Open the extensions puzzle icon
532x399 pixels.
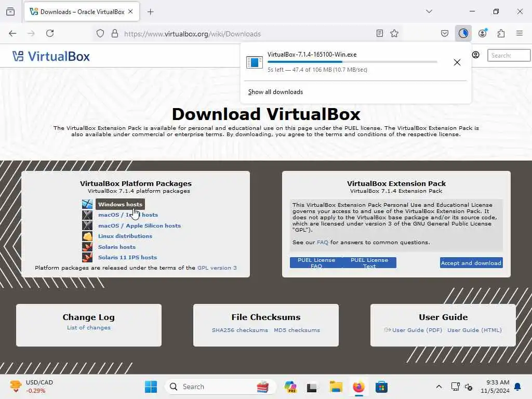(501, 33)
